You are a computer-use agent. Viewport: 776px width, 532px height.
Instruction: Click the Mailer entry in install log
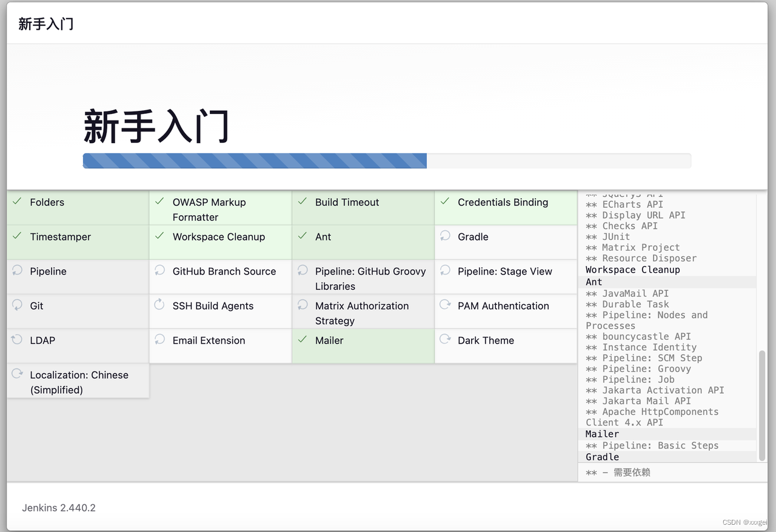[x=603, y=434]
